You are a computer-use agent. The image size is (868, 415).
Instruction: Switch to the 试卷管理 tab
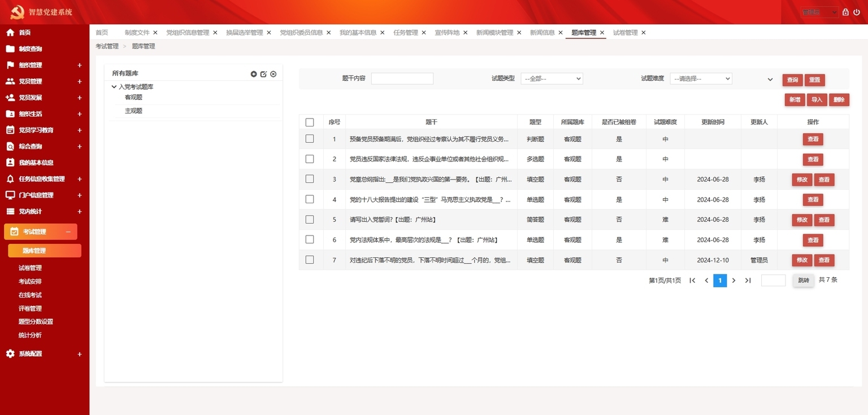click(625, 33)
